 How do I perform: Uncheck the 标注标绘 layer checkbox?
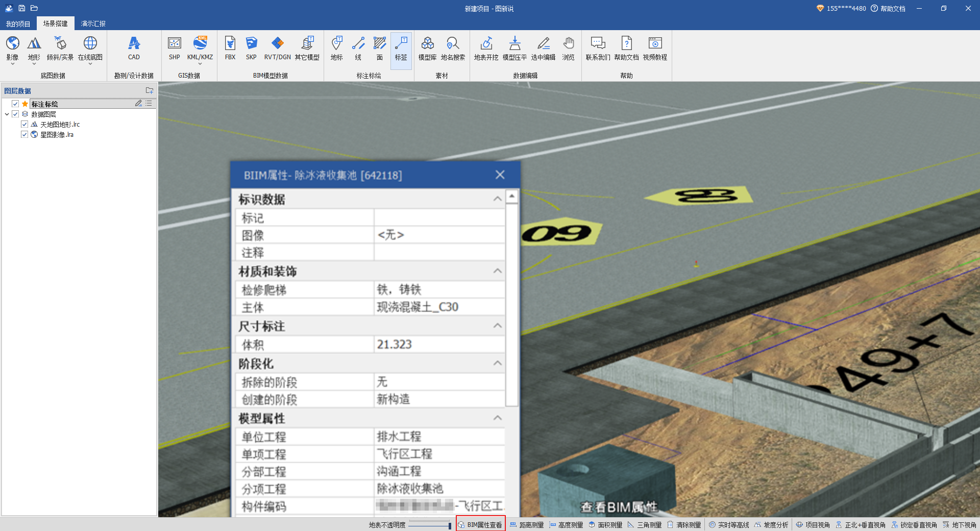coord(15,104)
